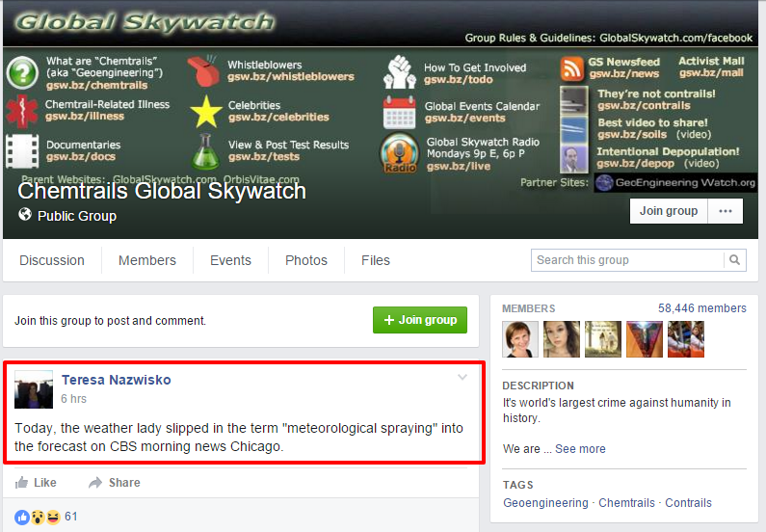The width and height of the screenshot is (766, 532).
Task: Click gsw.bz/whistleblowers banner text
Action: coord(291,77)
